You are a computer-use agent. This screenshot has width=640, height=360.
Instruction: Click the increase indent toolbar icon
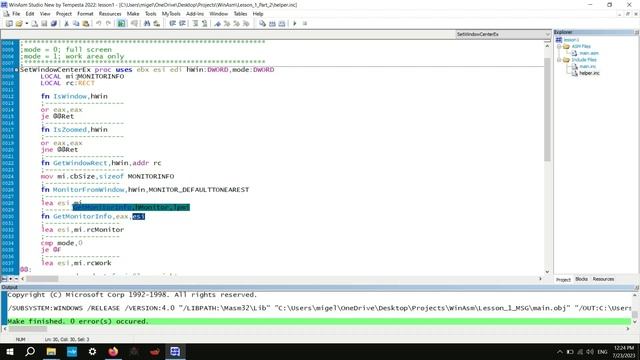[182, 24]
